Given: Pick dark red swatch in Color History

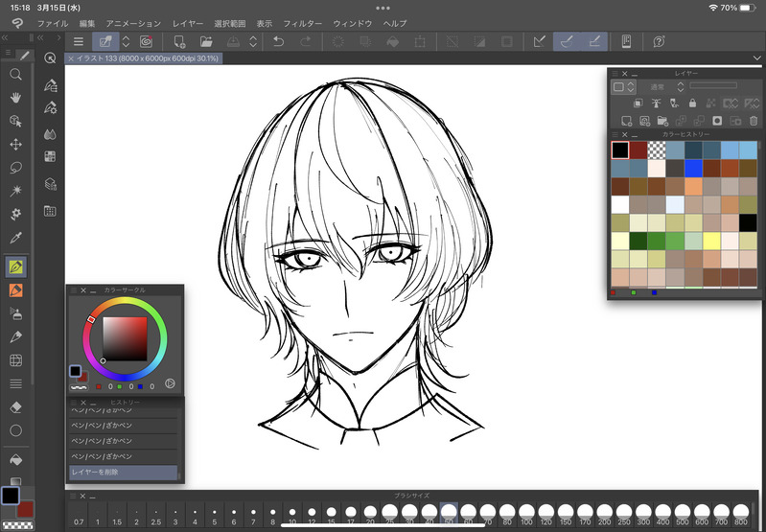Looking at the screenshot, I should [x=638, y=150].
